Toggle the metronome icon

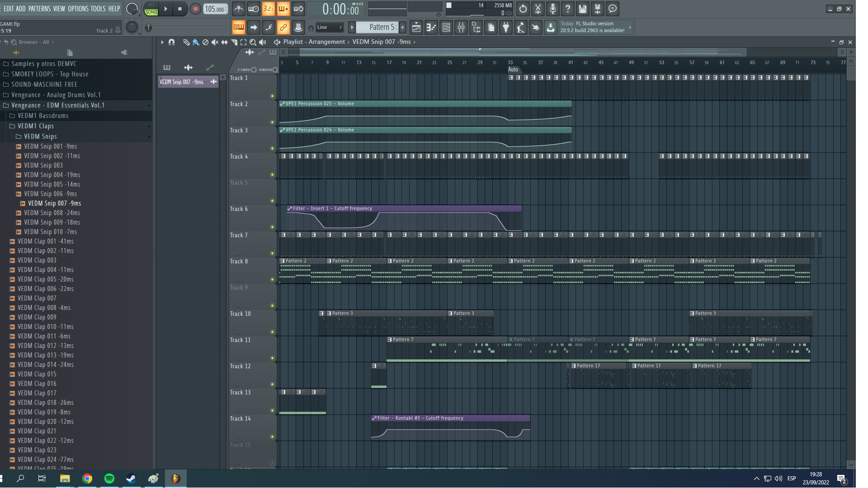(x=239, y=9)
